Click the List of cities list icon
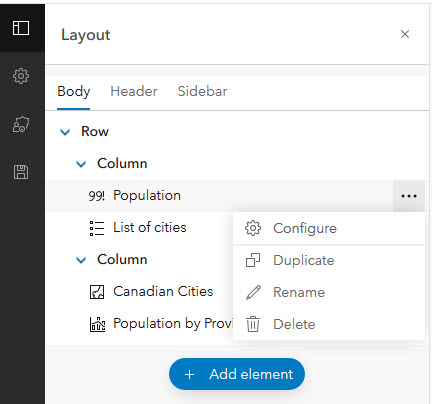 [x=97, y=228]
